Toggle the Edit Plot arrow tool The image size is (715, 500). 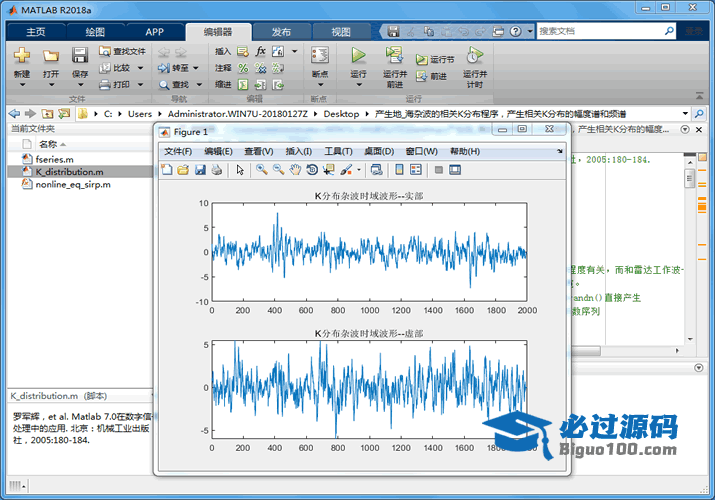click(240, 170)
